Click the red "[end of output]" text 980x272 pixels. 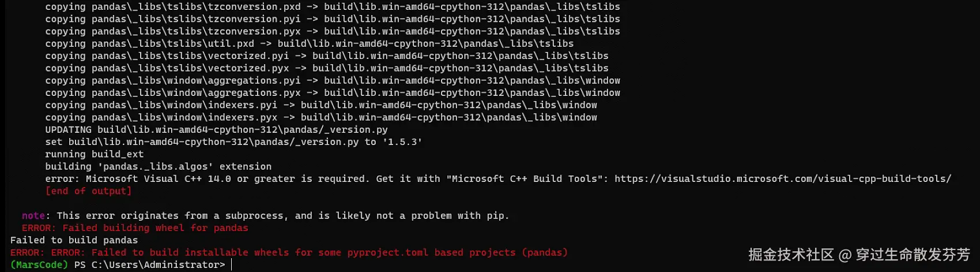[88, 191]
